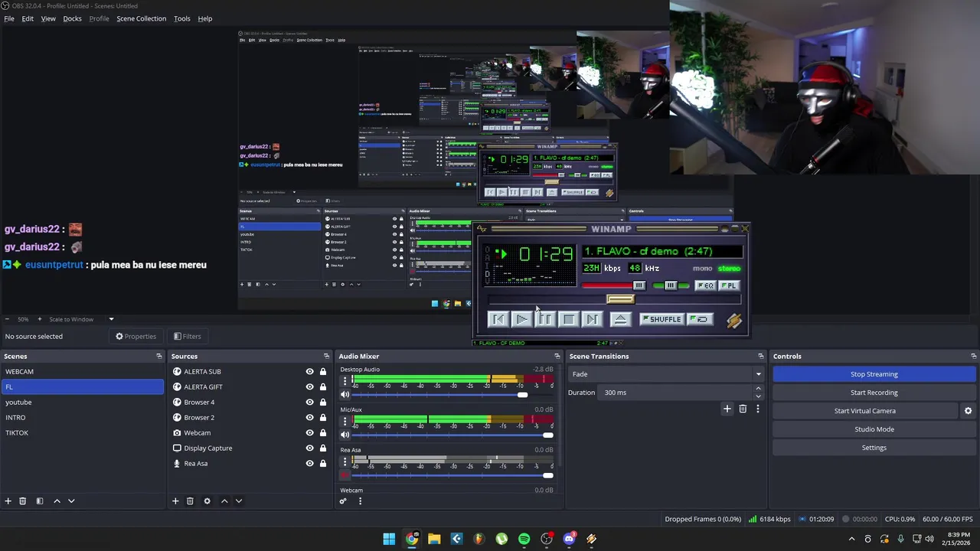Screen dimensions: 980x551
Task: Click Winamp balance slider knob
Action: (671, 285)
